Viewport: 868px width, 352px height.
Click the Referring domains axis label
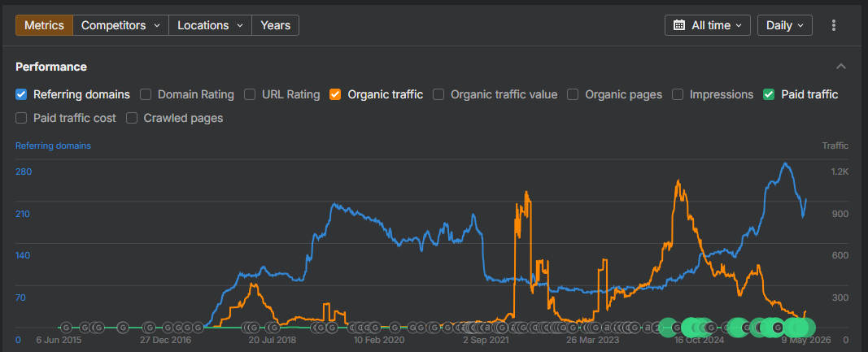53,146
